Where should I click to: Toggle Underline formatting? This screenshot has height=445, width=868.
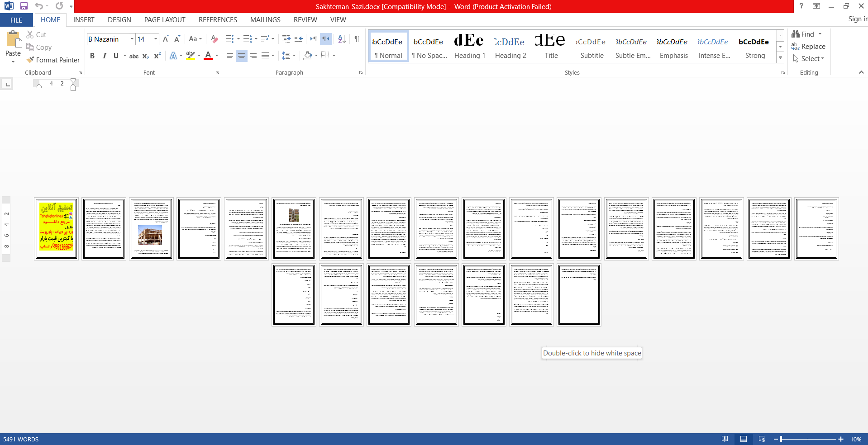point(116,56)
